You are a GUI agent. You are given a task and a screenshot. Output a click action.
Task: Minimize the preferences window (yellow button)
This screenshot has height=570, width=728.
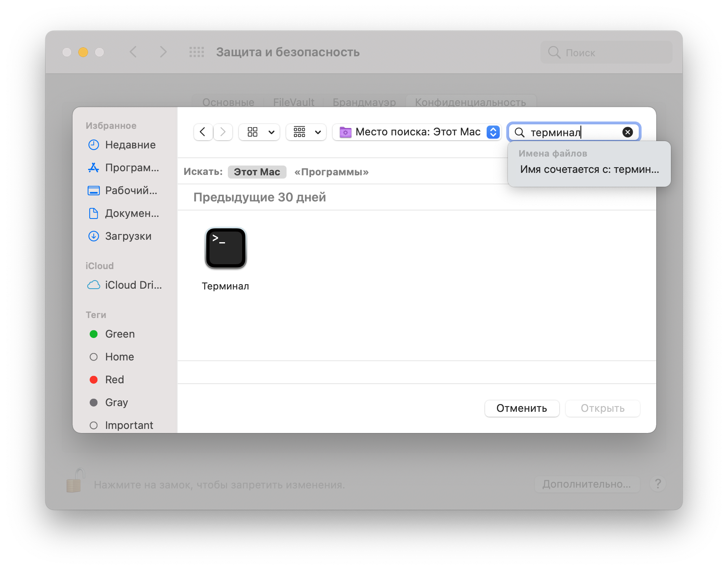pos(83,52)
